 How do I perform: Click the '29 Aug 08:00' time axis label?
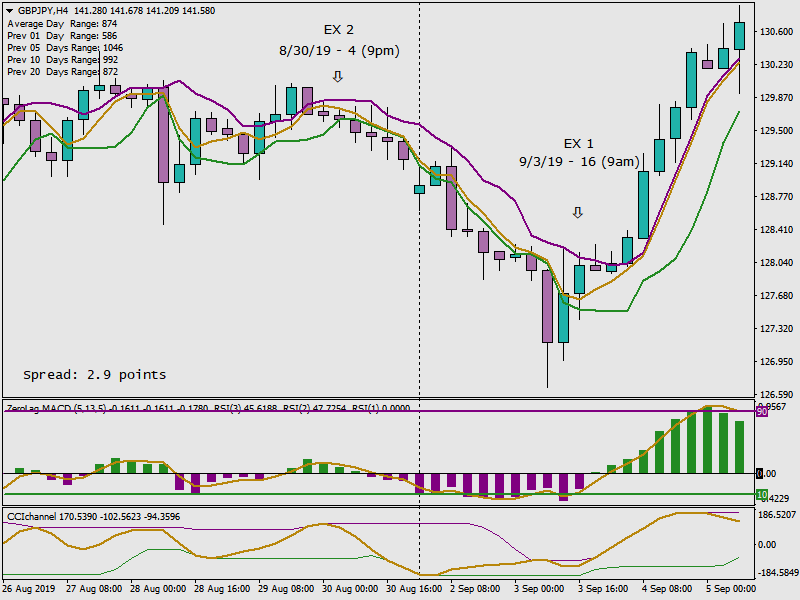(x=286, y=589)
